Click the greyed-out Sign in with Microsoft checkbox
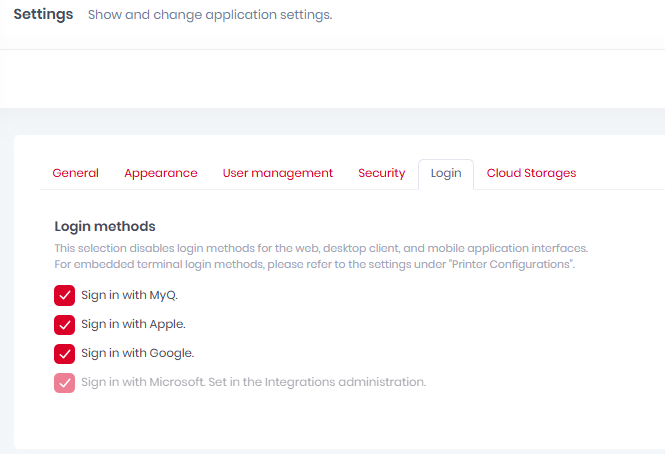The height and width of the screenshot is (454, 665). point(65,382)
